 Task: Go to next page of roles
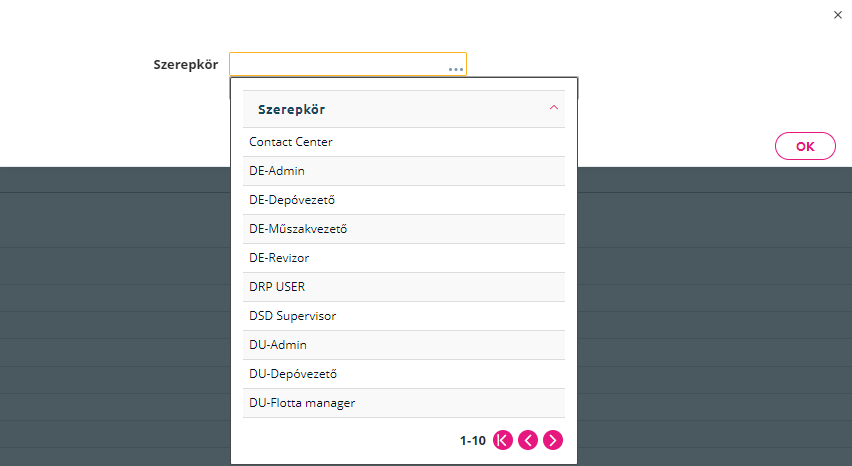(553, 440)
